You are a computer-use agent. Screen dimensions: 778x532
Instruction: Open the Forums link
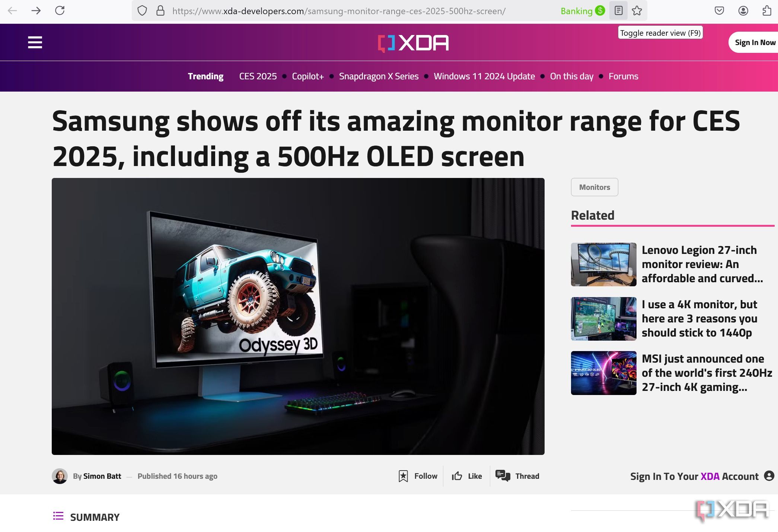click(624, 76)
